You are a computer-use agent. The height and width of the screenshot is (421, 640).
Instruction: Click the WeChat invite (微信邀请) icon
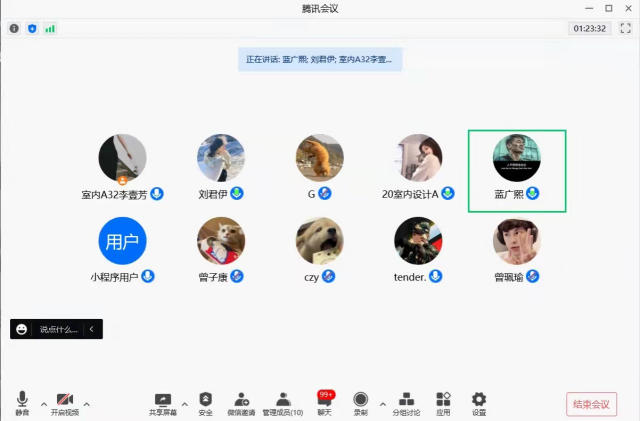[x=241, y=400]
